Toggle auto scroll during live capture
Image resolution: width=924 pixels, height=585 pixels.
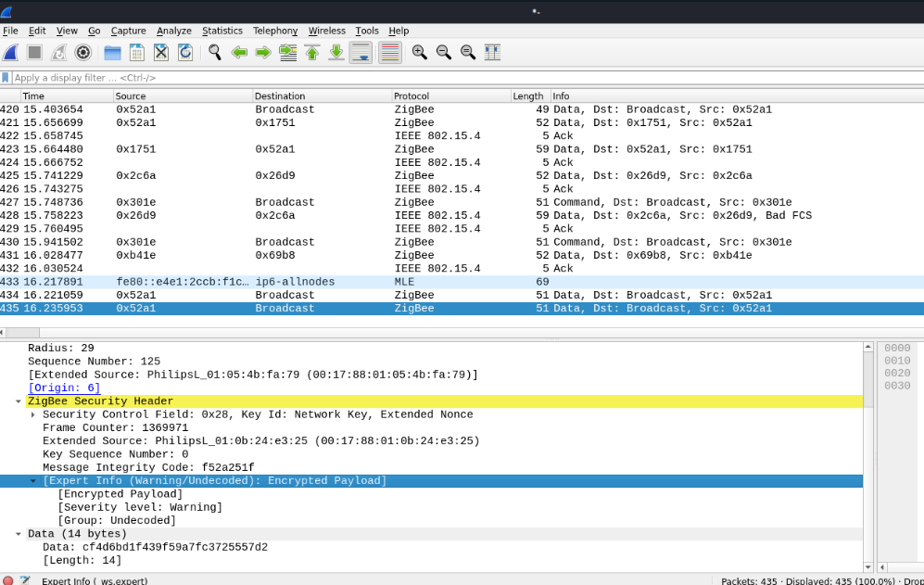[361, 53]
